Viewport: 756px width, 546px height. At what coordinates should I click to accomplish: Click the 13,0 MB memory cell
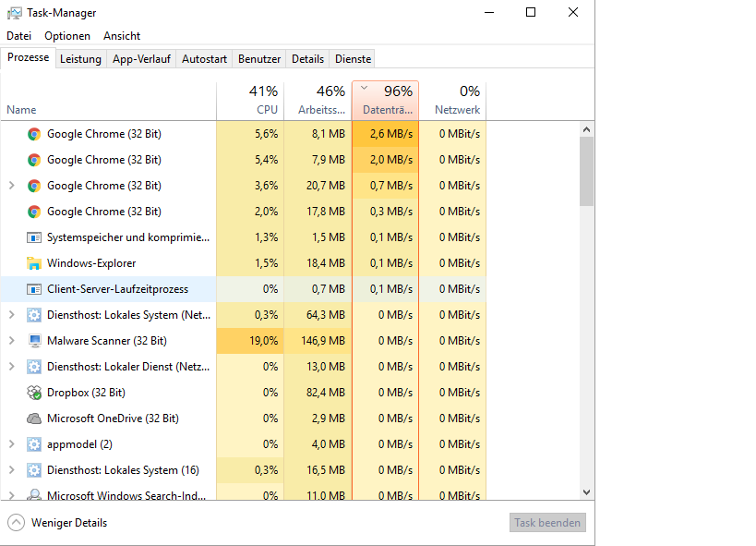coord(318,367)
